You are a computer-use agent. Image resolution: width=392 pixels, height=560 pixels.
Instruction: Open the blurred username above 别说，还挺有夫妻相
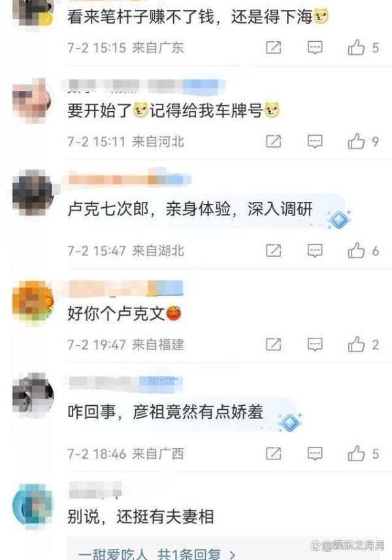pos(95,489)
